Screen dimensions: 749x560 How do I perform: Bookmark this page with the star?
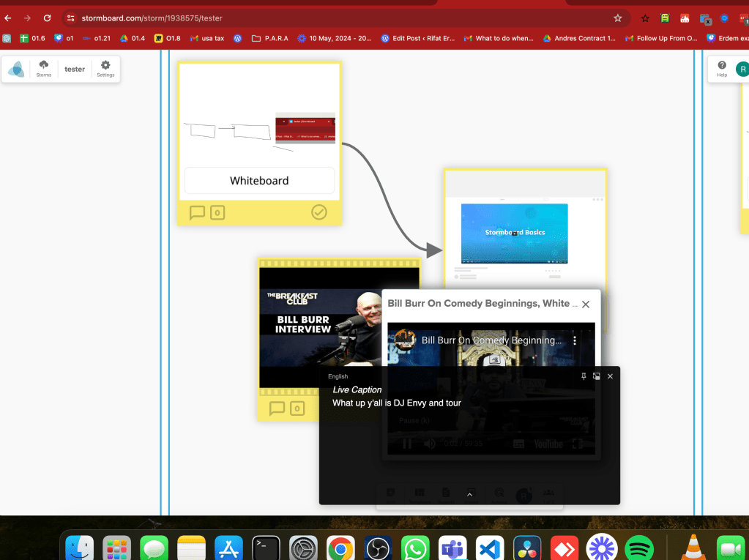[618, 18]
